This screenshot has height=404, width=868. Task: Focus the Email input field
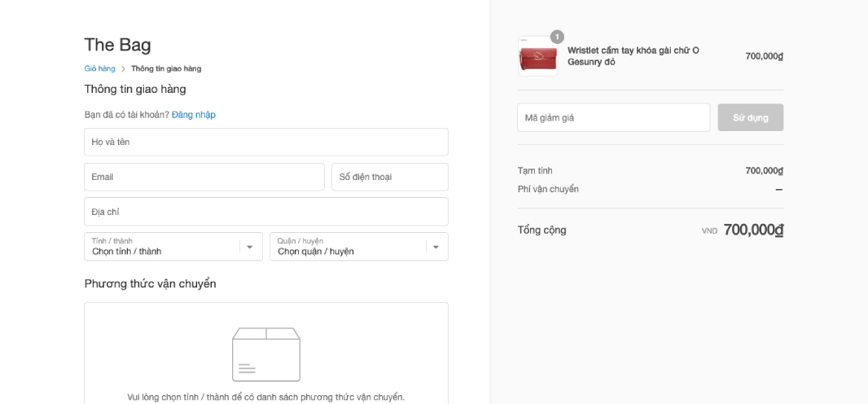204,177
